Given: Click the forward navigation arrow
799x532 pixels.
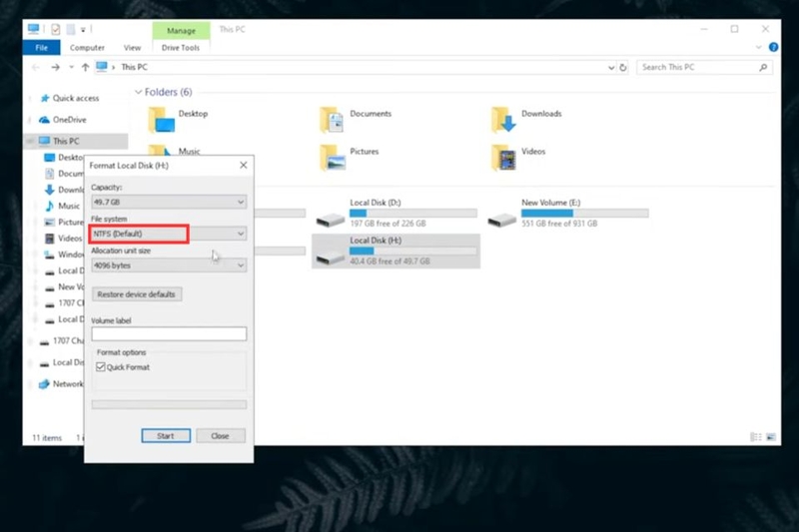Looking at the screenshot, I should coord(55,67).
